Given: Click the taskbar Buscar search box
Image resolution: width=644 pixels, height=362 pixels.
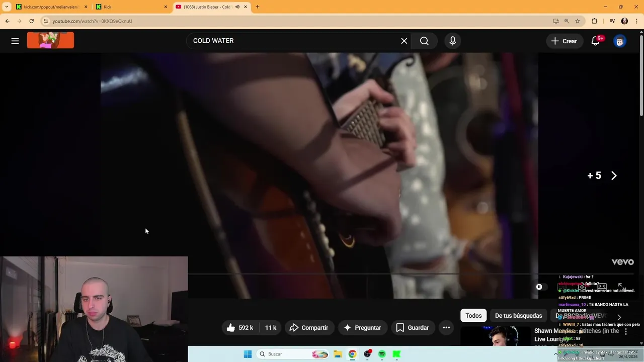Looking at the screenshot, I should (293, 354).
